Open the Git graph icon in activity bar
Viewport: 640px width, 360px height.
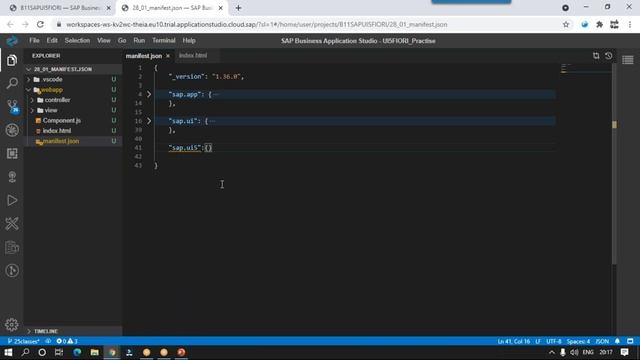[x=12, y=271]
